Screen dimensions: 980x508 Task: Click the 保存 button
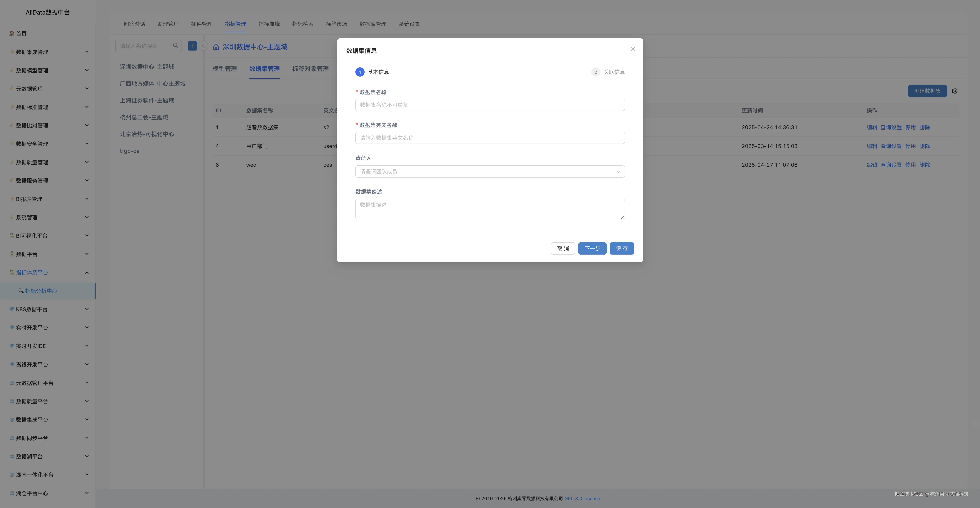tap(621, 248)
